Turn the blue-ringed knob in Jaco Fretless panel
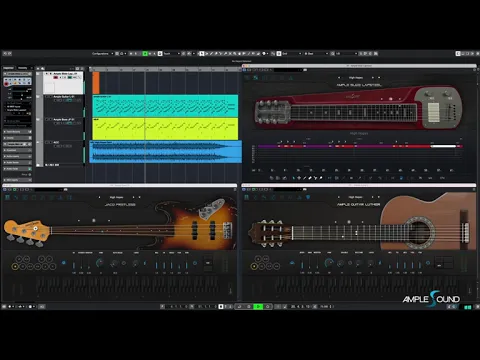Image resolution: width=480 pixels, height=360 pixels. click(x=99, y=263)
